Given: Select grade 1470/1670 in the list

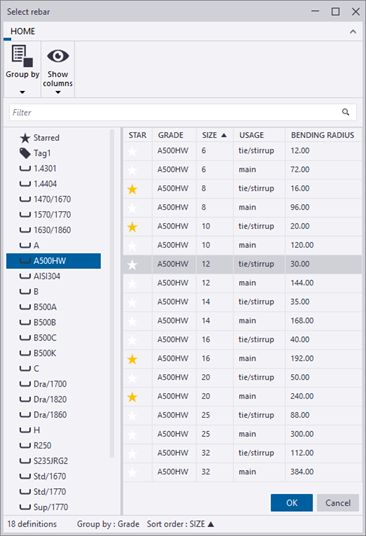Looking at the screenshot, I should pyautogui.click(x=45, y=199).
